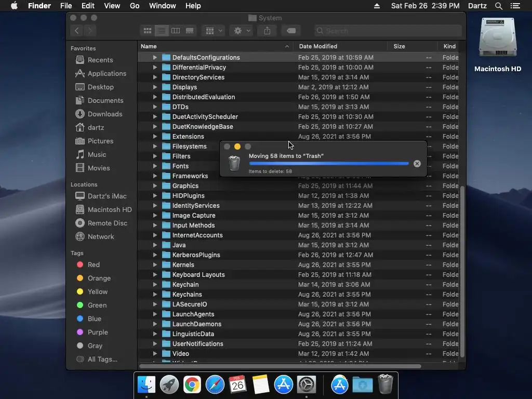Open the File menu
This screenshot has width=532, height=399.
point(66,6)
